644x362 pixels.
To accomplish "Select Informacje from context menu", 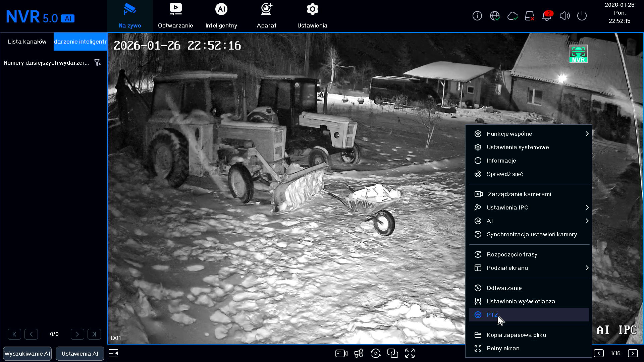I will (x=529, y=161).
